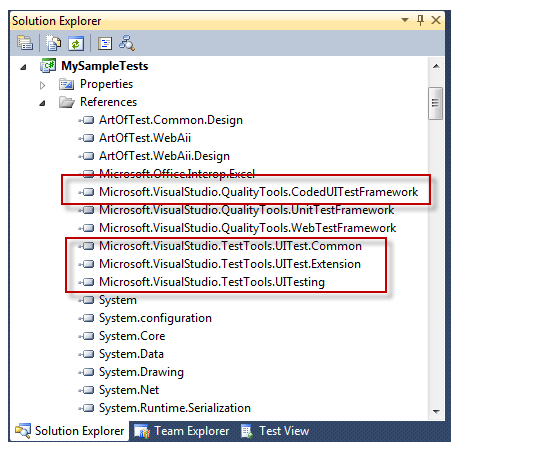Select the MySampleTests project icon
Viewport: 535px width, 465px height.
pos(48,66)
